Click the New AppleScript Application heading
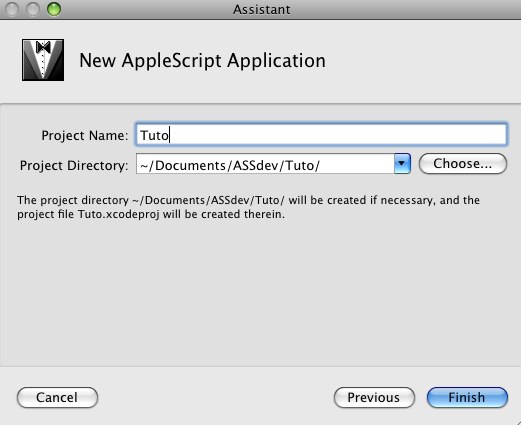521x425 pixels. [x=202, y=60]
